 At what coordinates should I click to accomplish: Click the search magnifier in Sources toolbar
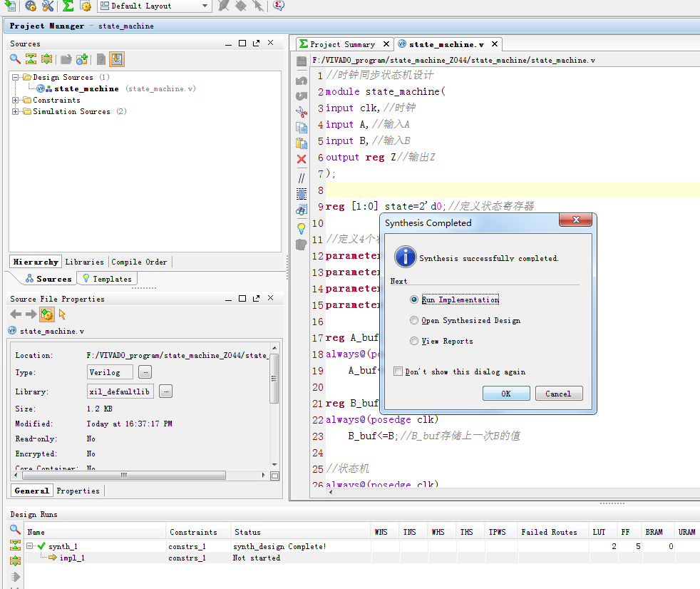[15, 59]
